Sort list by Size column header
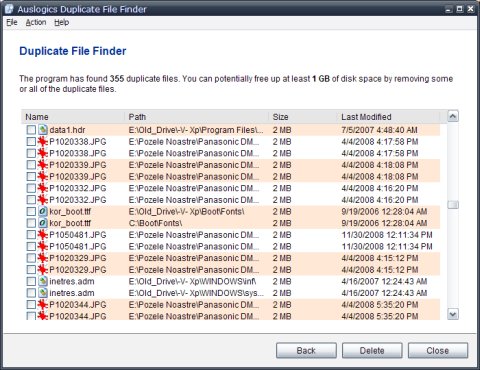The width and height of the screenshot is (480, 370). 303,117
